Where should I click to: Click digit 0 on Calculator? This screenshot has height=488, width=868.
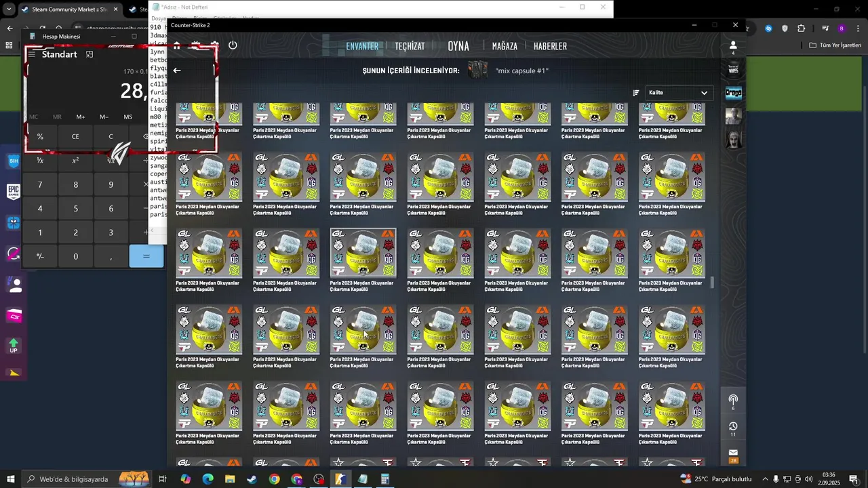75,256
